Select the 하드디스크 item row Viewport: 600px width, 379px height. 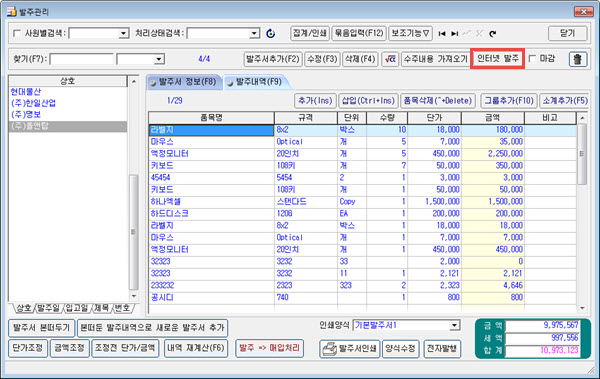click(x=362, y=213)
